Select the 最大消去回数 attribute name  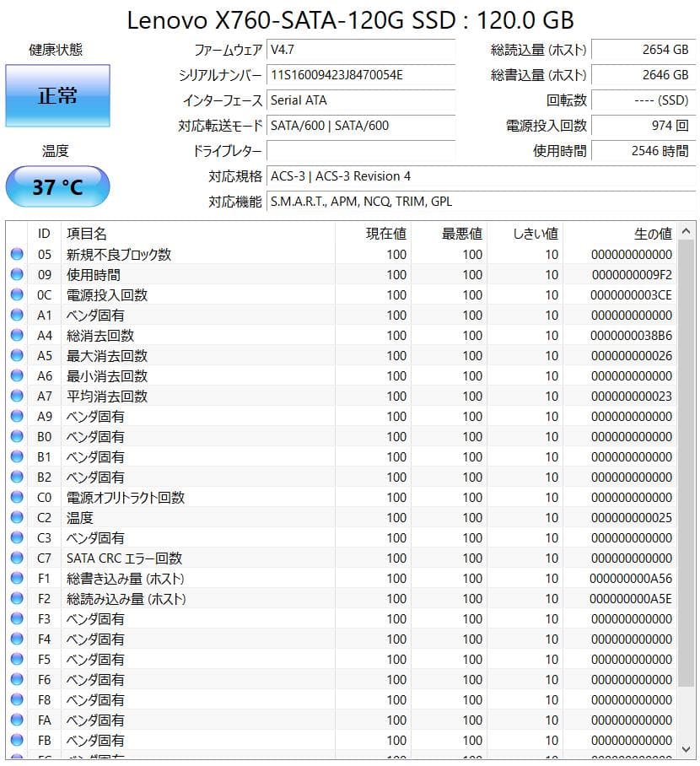[107, 356]
